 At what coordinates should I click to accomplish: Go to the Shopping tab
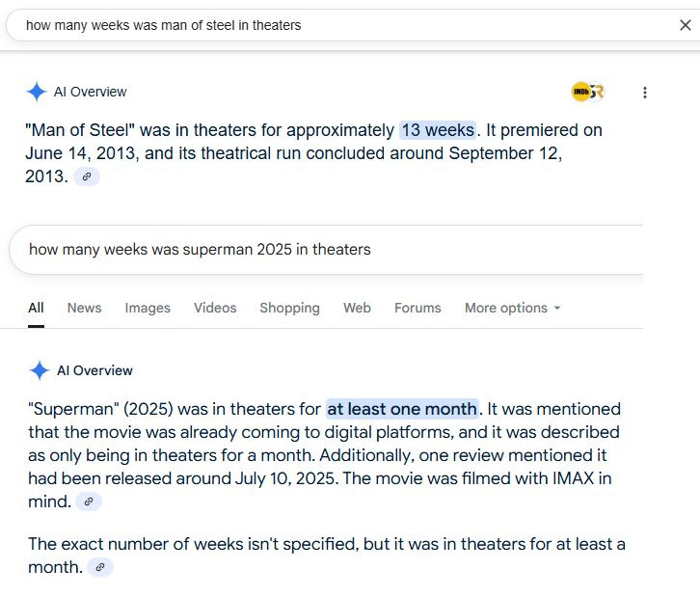click(x=289, y=308)
